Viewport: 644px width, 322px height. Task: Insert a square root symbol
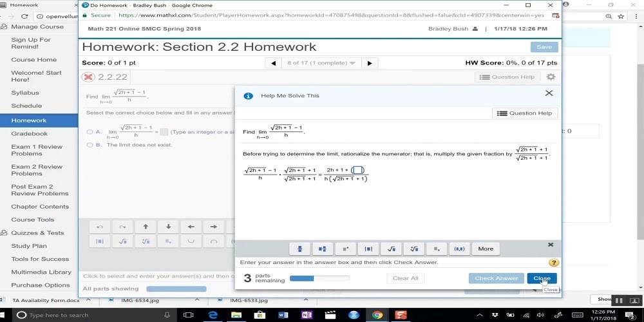click(x=390, y=249)
